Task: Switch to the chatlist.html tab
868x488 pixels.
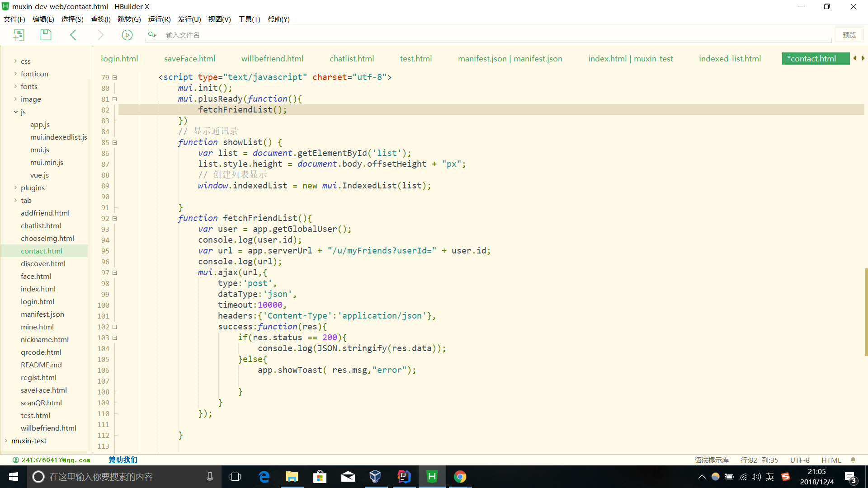Action: click(x=352, y=59)
